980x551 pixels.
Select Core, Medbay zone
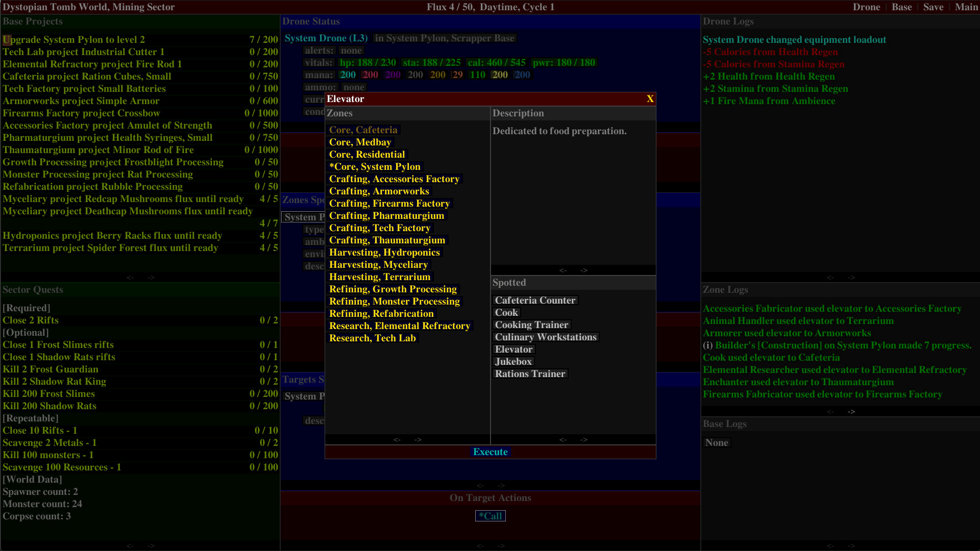click(x=360, y=142)
